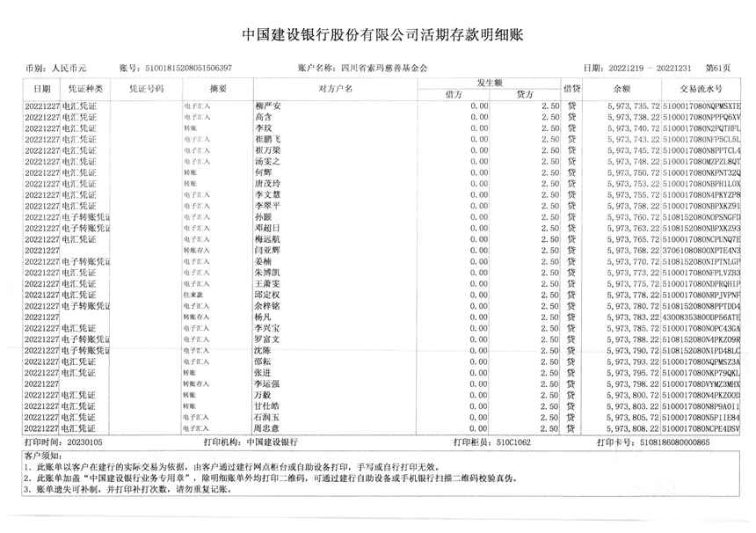Click counterparty name 甘仕皓

click(x=267, y=406)
